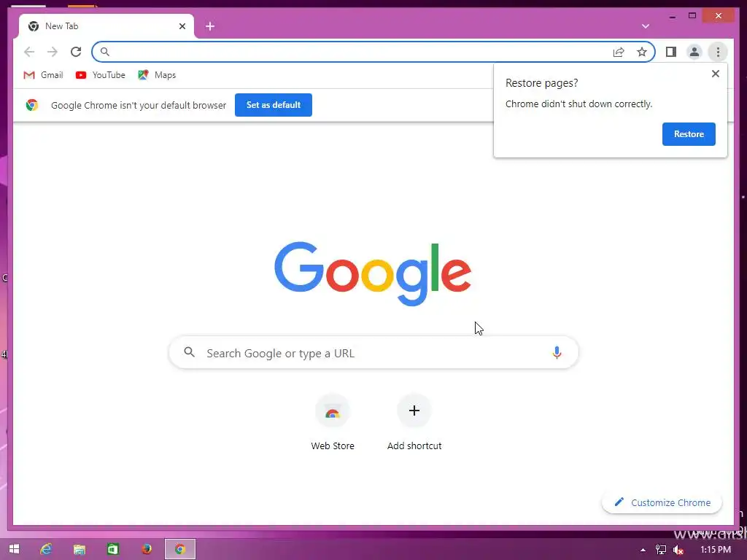
Task: Click Customize Chrome button
Action: pos(662,502)
